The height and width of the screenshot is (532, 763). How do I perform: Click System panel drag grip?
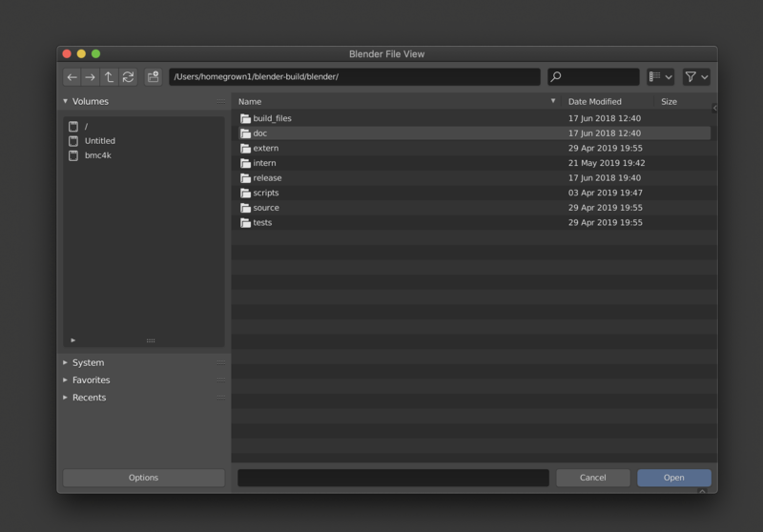coord(221,363)
